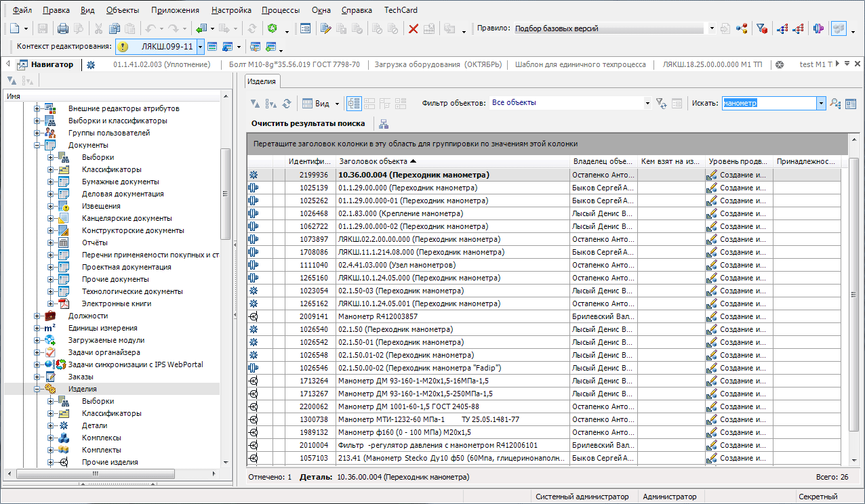
Task: Click the results table vertical scrollbar
Action: 854,294
